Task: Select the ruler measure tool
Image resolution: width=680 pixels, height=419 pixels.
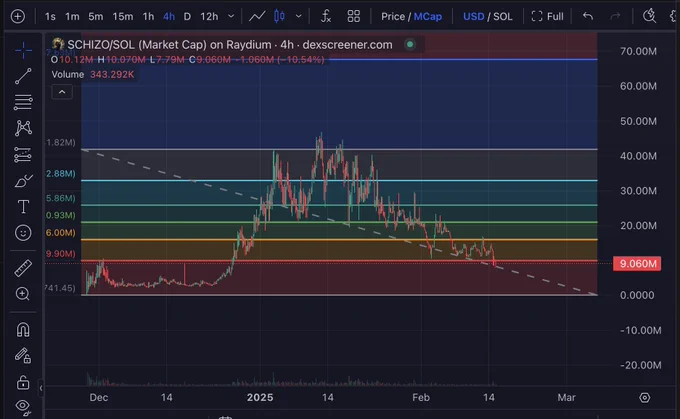Action: (x=23, y=268)
